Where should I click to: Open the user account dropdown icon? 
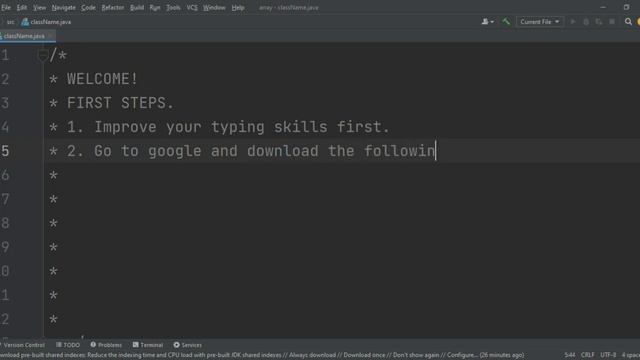(x=487, y=22)
